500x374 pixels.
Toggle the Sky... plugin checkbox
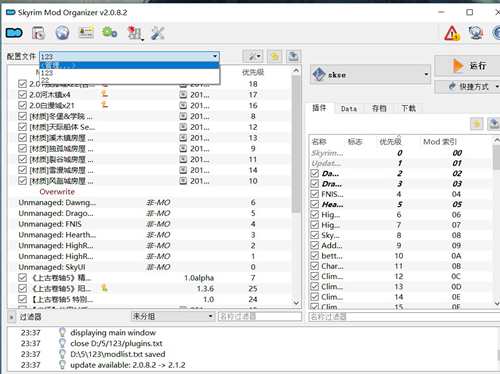pyautogui.click(x=314, y=235)
